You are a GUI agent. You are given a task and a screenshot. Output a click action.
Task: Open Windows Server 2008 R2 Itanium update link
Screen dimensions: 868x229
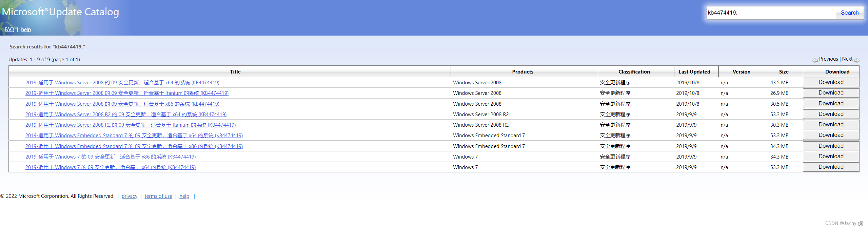[131, 125]
